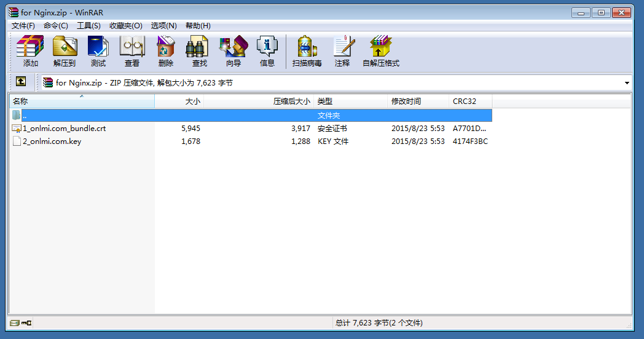Open the 查看 (View) toolbar tool

click(x=132, y=50)
